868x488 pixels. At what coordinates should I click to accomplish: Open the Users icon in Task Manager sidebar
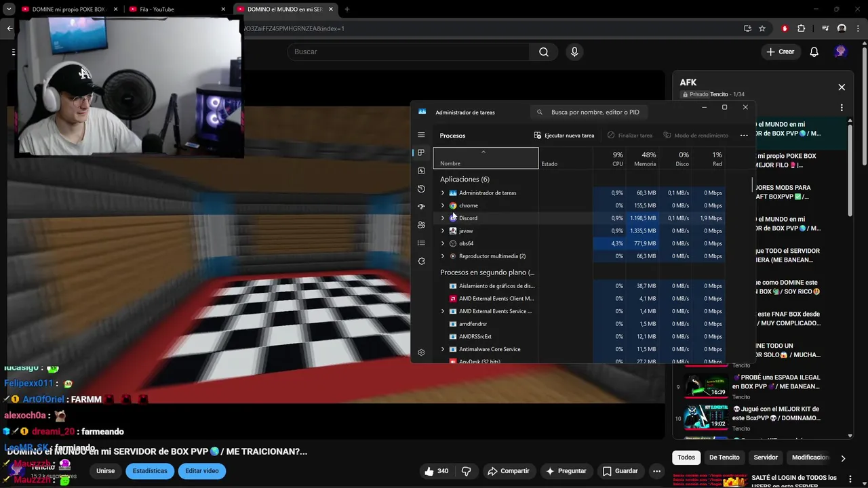point(421,225)
